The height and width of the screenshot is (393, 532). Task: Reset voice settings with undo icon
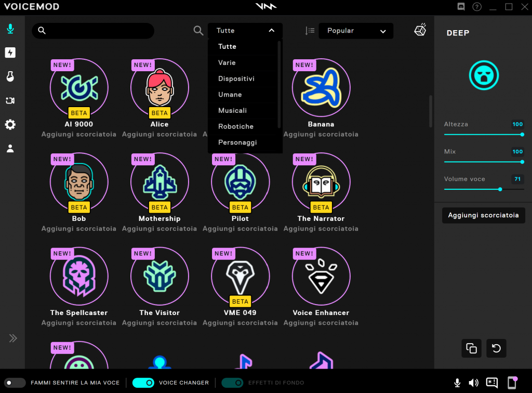click(496, 348)
